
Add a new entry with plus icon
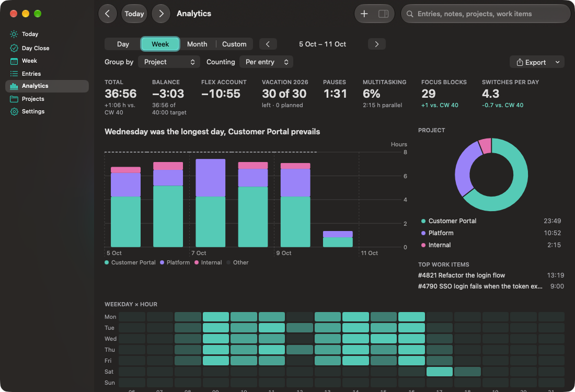coord(364,14)
